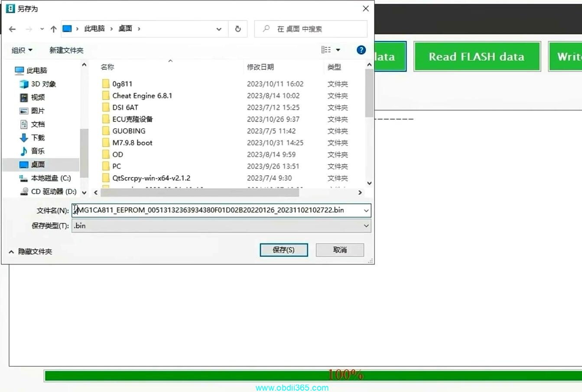Click the refresh button beside address bar
Image resolution: width=582 pixels, height=392 pixels.
[238, 29]
